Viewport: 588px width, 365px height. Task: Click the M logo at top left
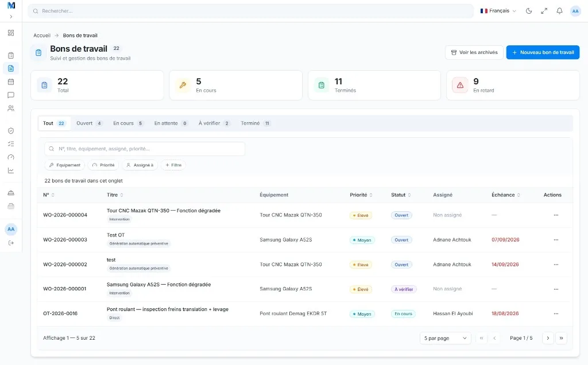(11, 5)
